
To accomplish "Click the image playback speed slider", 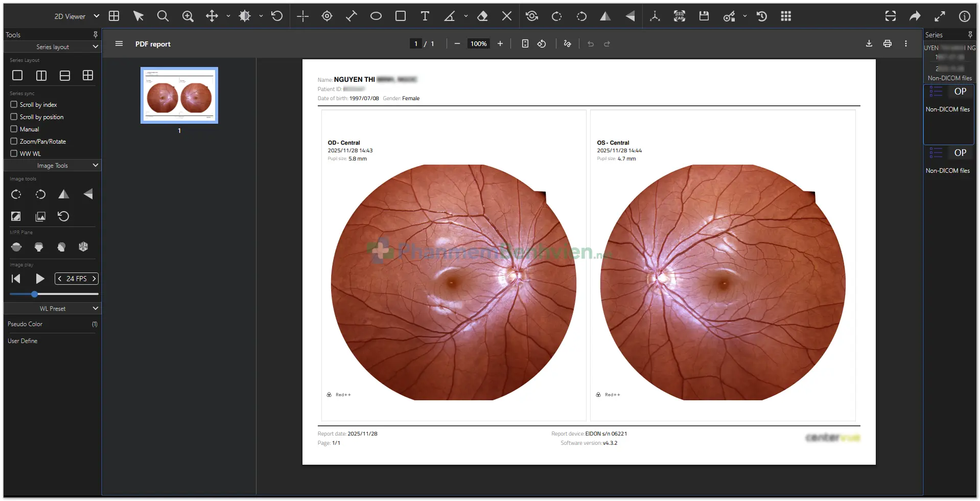I will [x=54, y=294].
